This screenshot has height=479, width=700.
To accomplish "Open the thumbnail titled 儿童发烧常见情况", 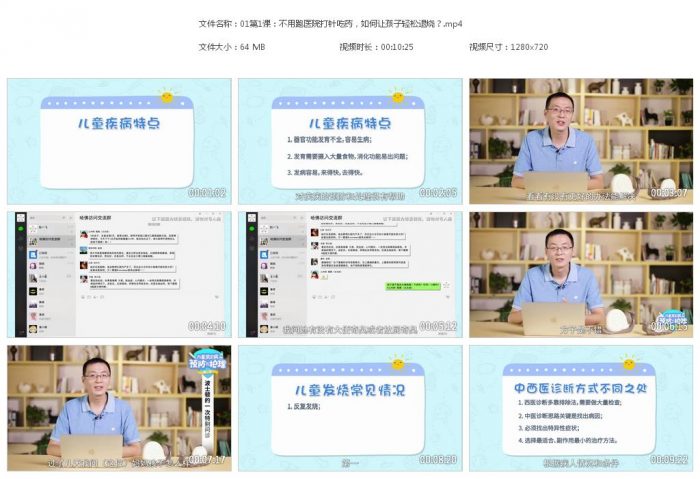I will pyautogui.click(x=350, y=408).
